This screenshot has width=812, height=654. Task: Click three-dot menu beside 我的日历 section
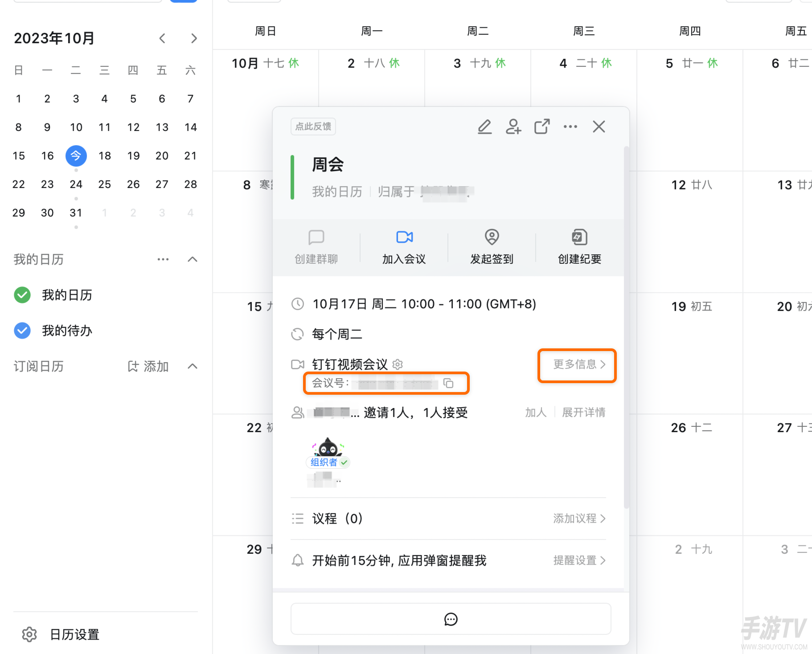pyautogui.click(x=163, y=259)
